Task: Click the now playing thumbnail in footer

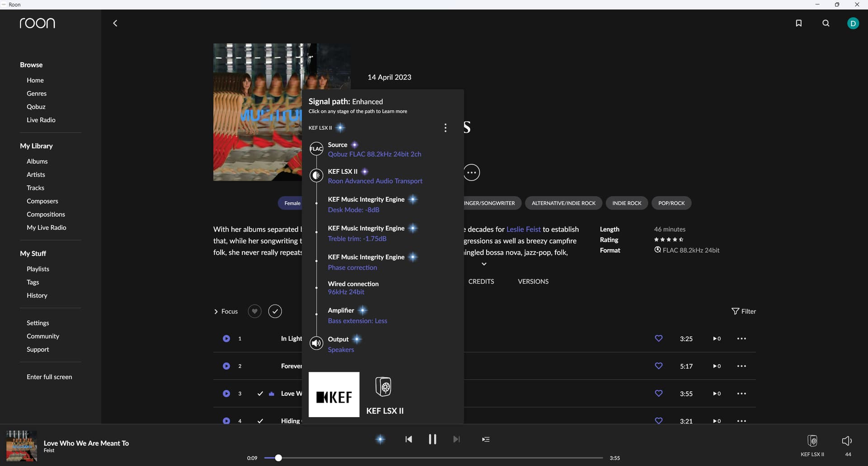Action: (x=22, y=446)
